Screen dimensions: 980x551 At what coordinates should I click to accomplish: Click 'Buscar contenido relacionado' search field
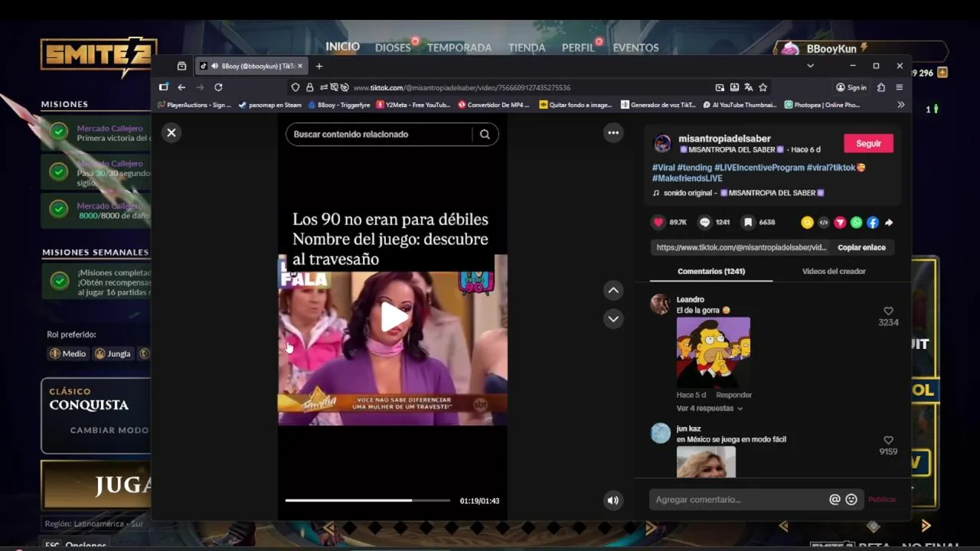[x=380, y=134]
